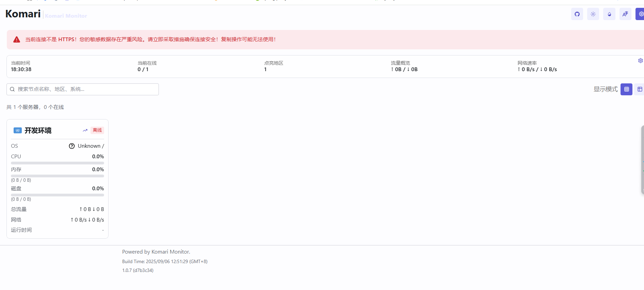
Task: Click the 流量概览 ↑ 0B / ↓ 0B value
Action: tap(404, 69)
